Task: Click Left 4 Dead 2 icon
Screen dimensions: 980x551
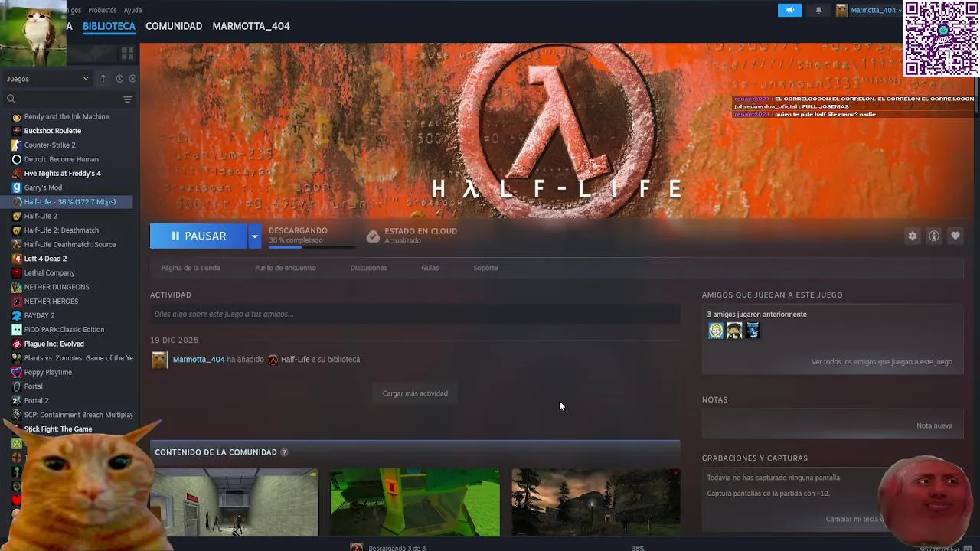Action: 17,259
